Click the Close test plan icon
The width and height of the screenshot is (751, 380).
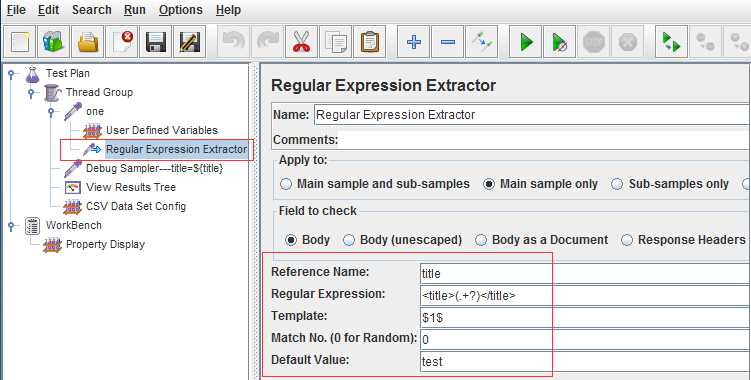click(122, 42)
